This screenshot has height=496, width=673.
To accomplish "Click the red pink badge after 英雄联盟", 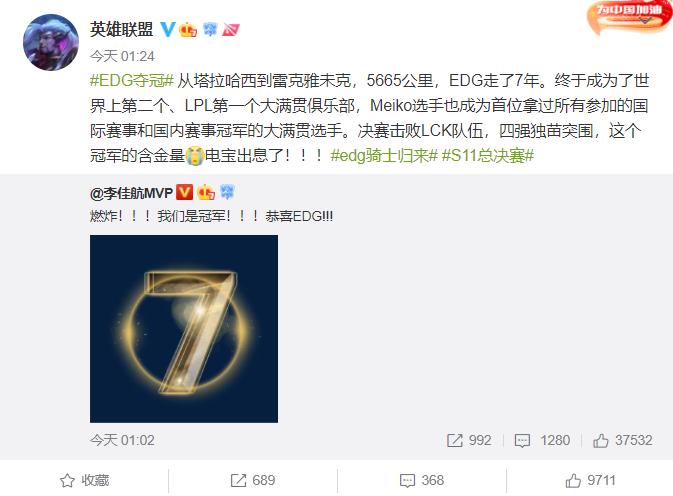I will (x=230, y=30).
